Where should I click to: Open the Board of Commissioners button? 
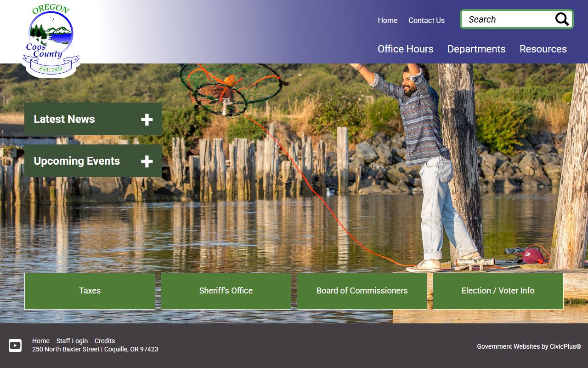pyautogui.click(x=362, y=291)
